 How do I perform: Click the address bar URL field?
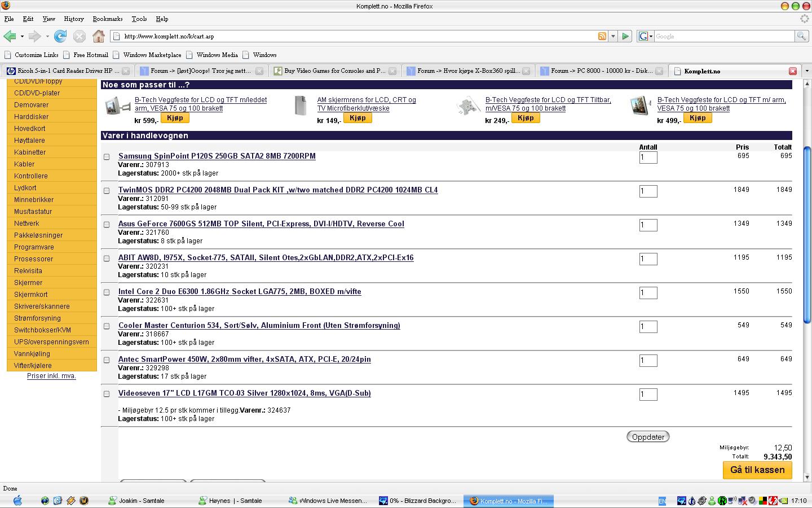[359, 36]
